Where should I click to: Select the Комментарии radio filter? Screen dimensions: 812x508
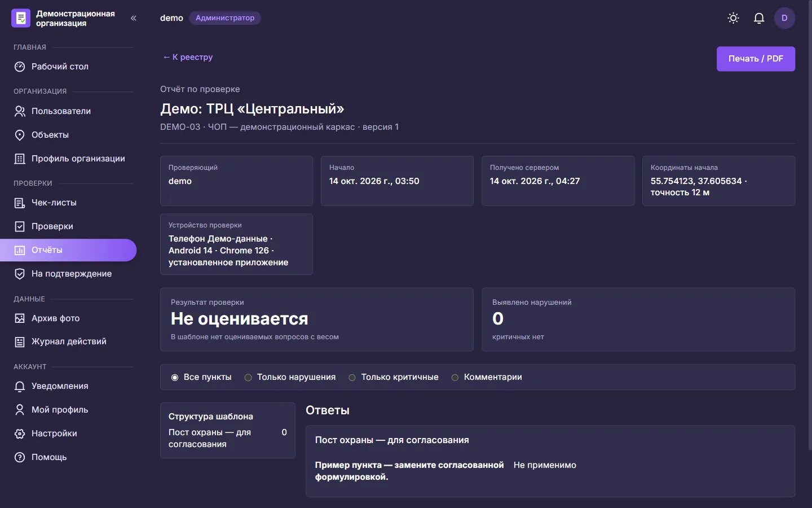pyautogui.click(x=455, y=378)
